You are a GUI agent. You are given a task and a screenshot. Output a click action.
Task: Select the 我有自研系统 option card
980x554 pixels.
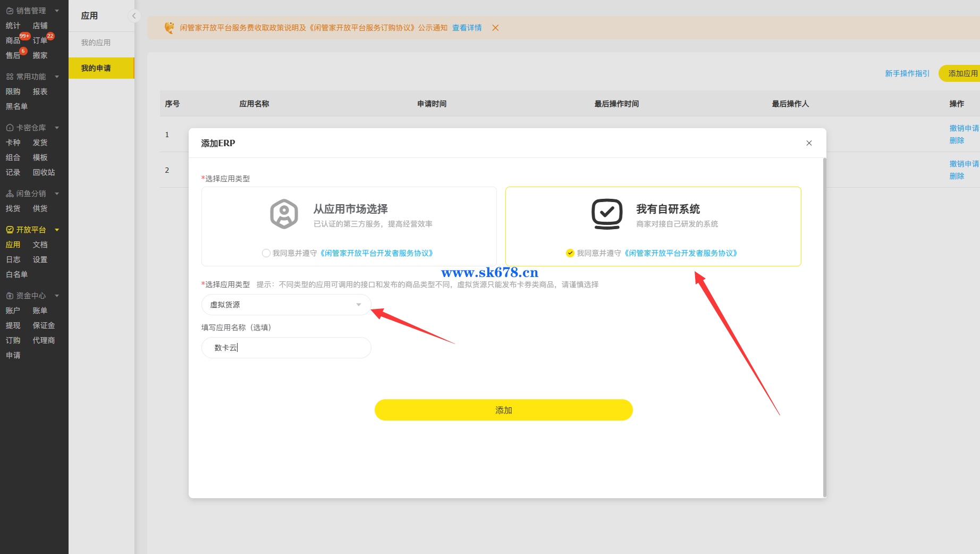pos(653,226)
